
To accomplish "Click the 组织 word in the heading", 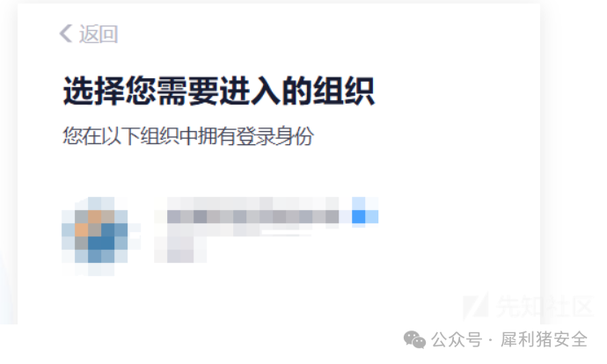I will [x=344, y=91].
